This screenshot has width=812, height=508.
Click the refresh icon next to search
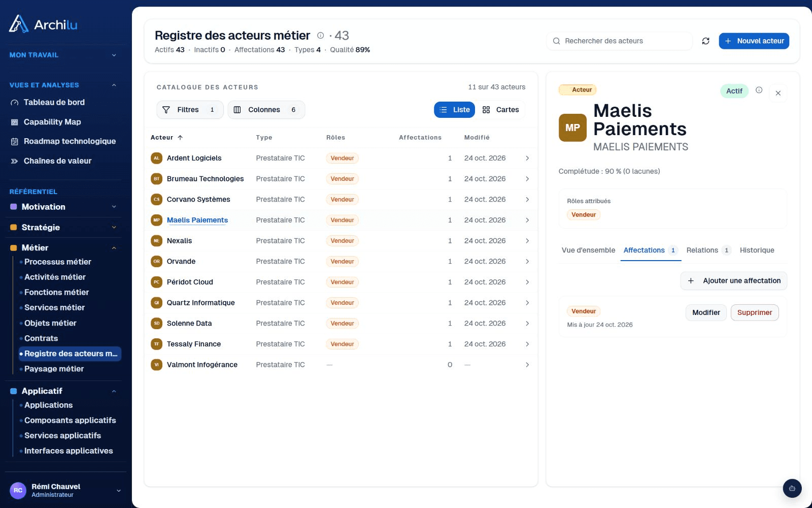(705, 41)
